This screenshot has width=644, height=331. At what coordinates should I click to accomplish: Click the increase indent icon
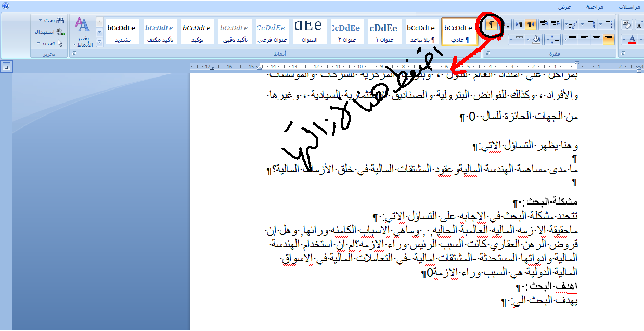tap(545, 24)
